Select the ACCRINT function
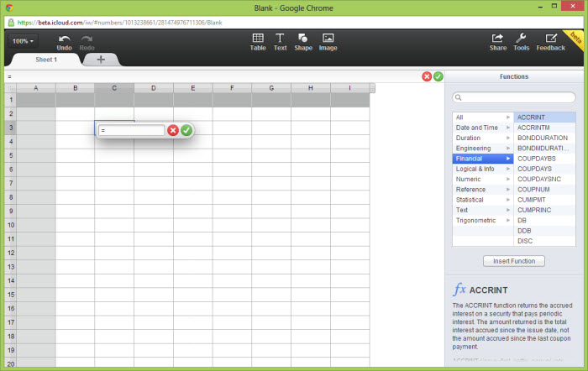 544,118
